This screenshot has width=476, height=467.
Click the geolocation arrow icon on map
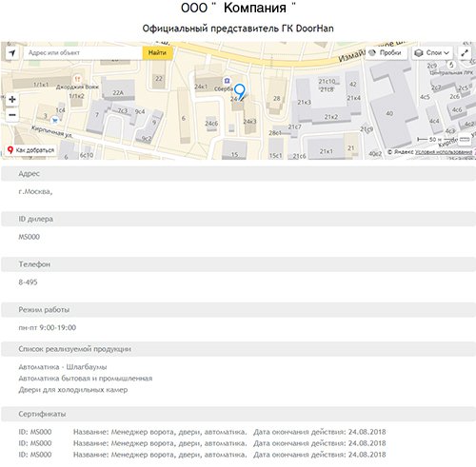click(x=12, y=53)
